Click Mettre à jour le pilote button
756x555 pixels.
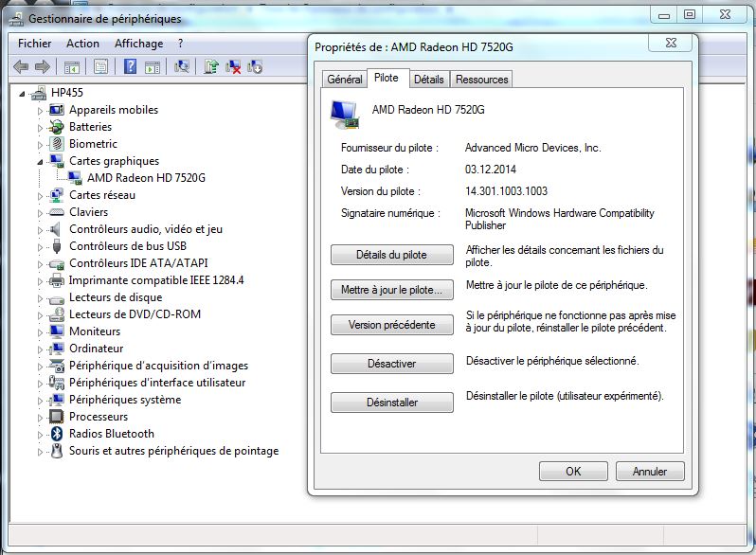[391, 290]
